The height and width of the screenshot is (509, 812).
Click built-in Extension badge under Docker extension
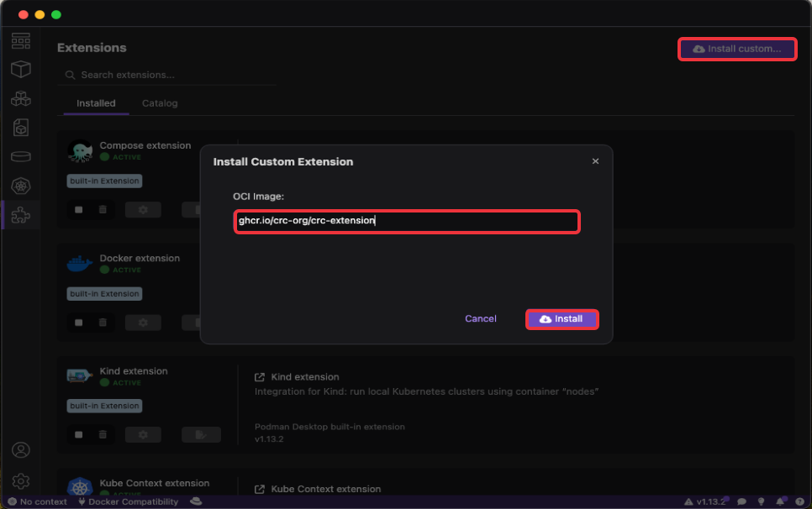pos(104,294)
